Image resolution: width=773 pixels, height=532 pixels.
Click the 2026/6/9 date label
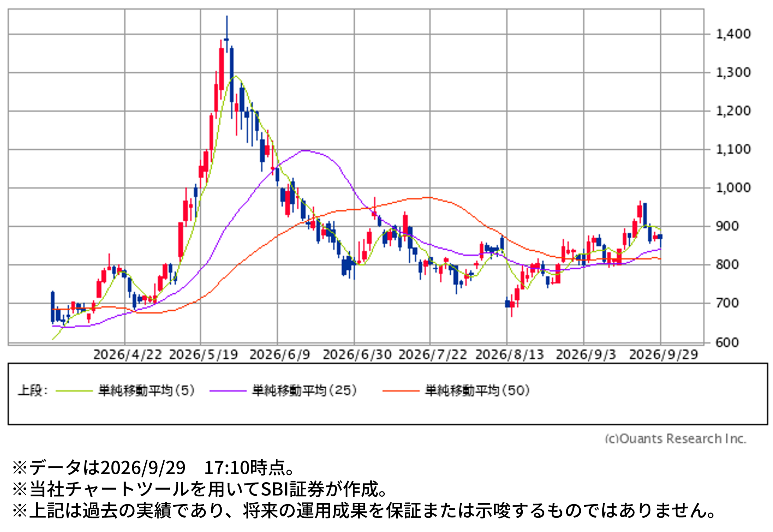tap(280, 355)
